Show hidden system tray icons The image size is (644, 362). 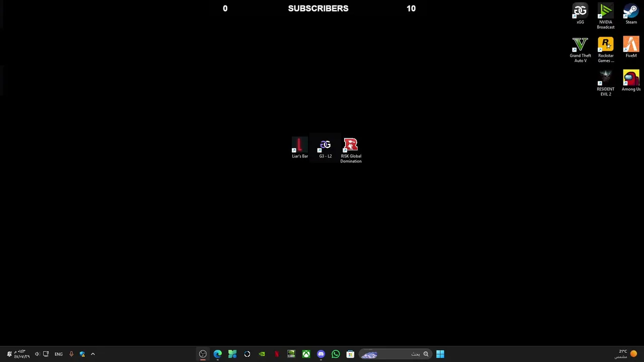pyautogui.click(x=93, y=354)
